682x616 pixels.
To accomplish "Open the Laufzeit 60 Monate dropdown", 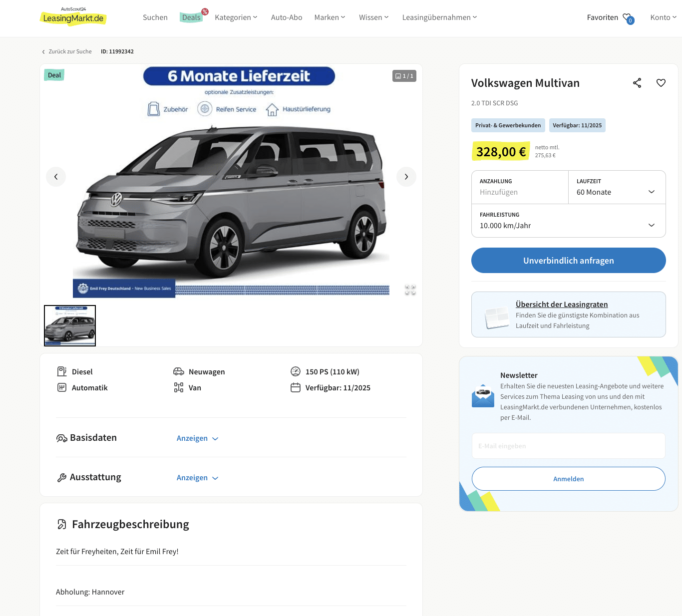I will pos(617,187).
